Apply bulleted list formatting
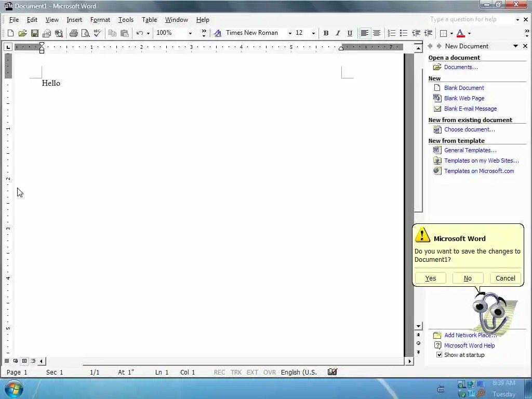Viewport: 532px width, 399px height. 404,33
